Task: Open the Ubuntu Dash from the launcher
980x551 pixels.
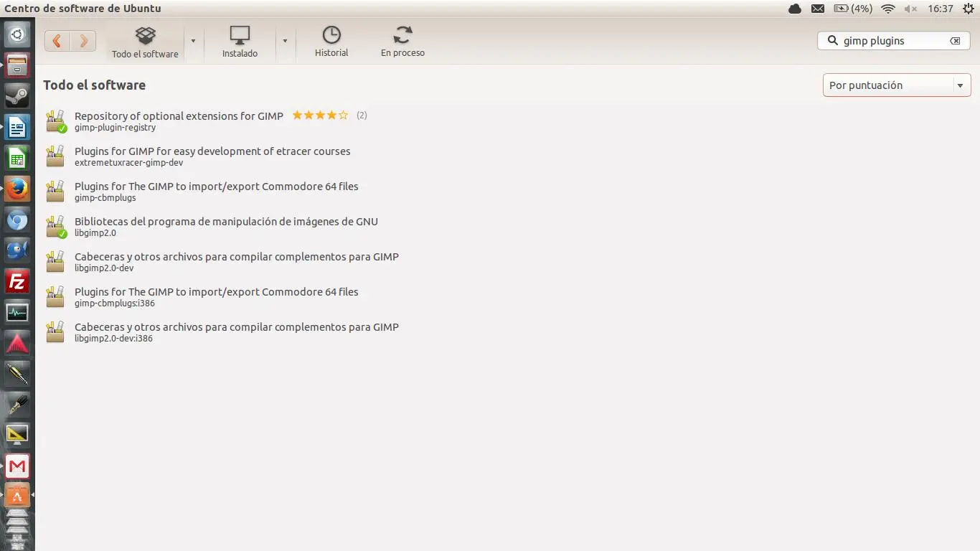Action: (x=17, y=34)
